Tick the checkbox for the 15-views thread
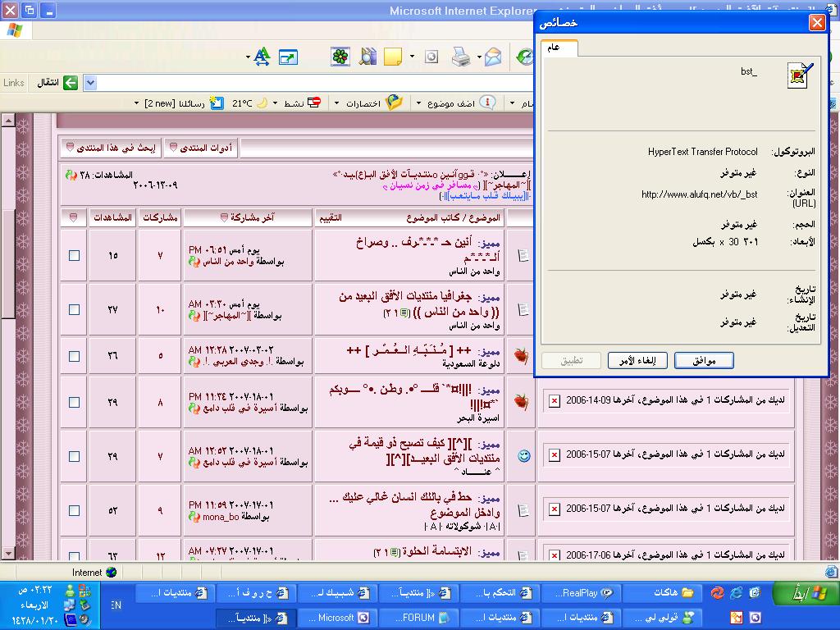This screenshot has height=630, width=840. coord(74,255)
